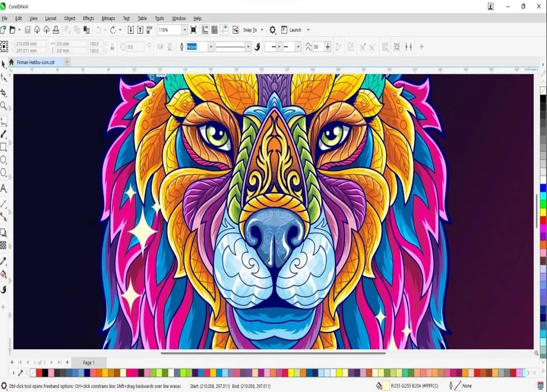This screenshot has height=392, width=547.
Task: Select the Crop tool
Action: click(x=4, y=93)
